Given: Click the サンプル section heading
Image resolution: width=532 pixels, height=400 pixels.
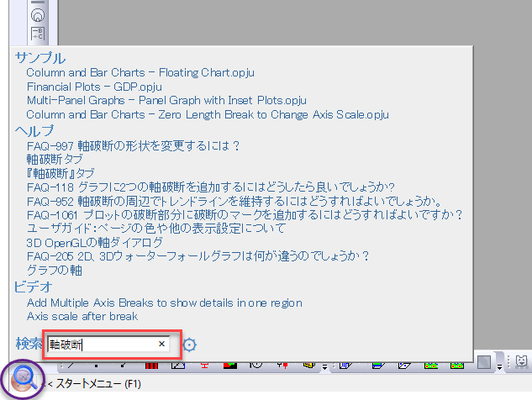Looking at the screenshot, I should pos(40,58).
